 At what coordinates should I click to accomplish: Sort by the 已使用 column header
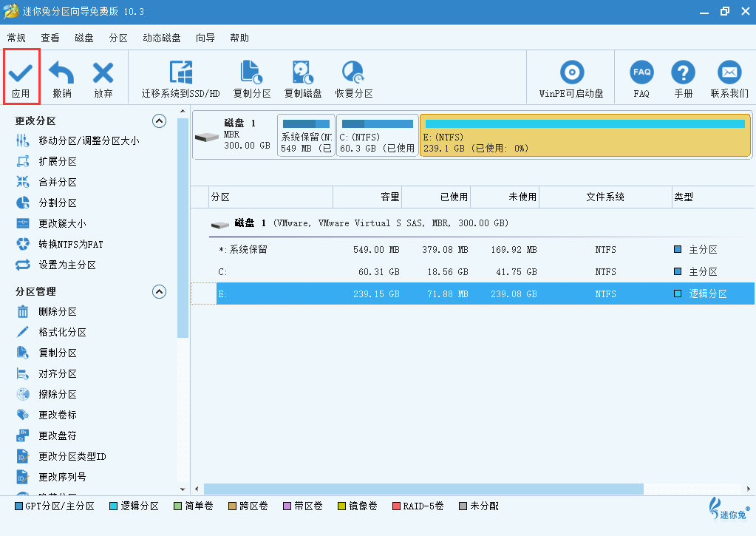[436, 197]
